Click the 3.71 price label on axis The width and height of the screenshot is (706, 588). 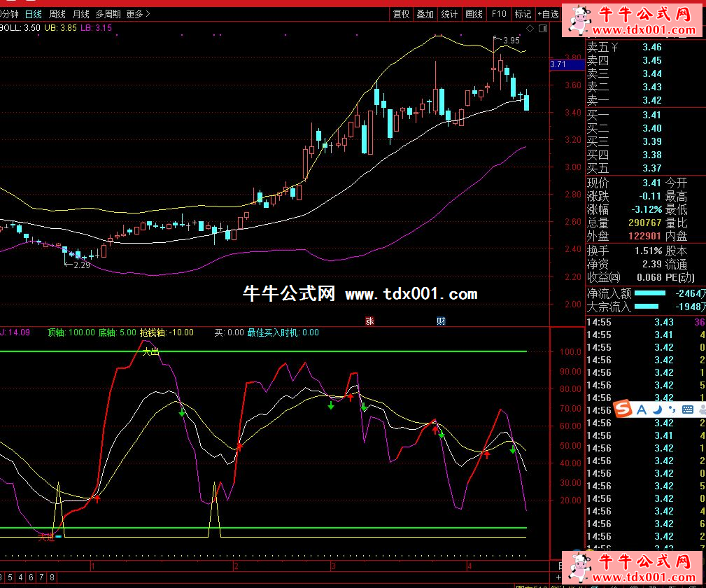pyautogui.click(x=560, y=64)
